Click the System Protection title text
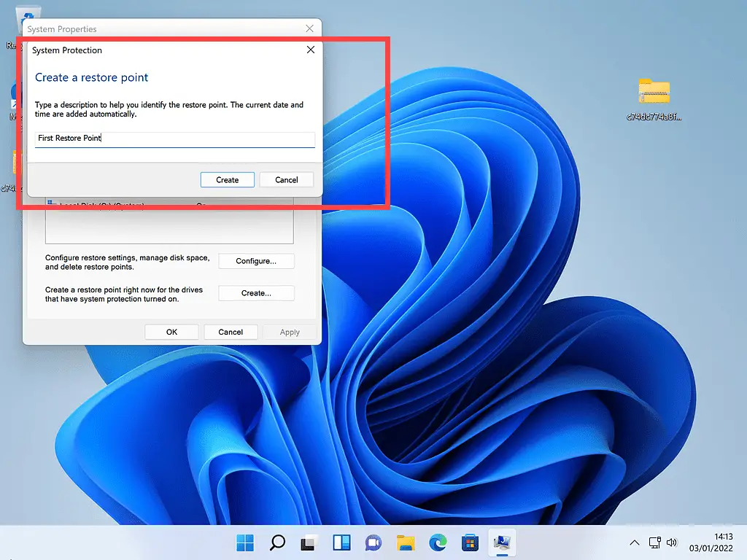The width and height of the screenshot is (747, 560). (67, 50)
